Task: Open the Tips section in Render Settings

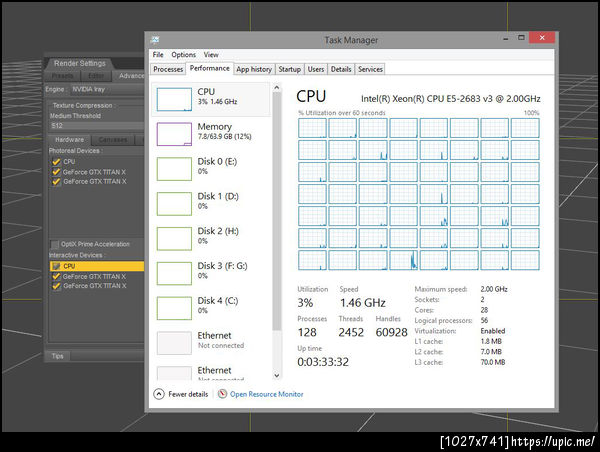Action: [57, 356]
